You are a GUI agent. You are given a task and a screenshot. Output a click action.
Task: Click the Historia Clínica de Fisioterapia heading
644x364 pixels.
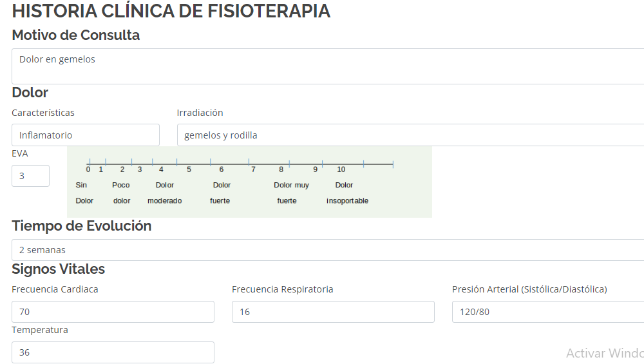click(x=171, y=11)
